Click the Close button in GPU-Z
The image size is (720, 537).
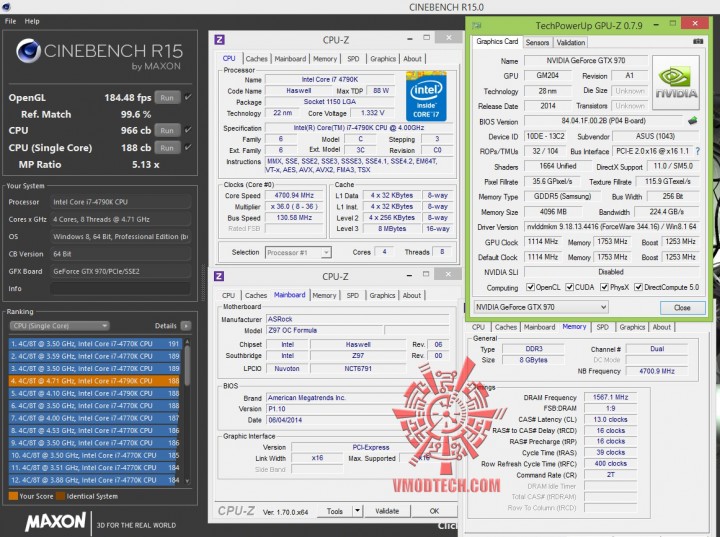(682, 307)
